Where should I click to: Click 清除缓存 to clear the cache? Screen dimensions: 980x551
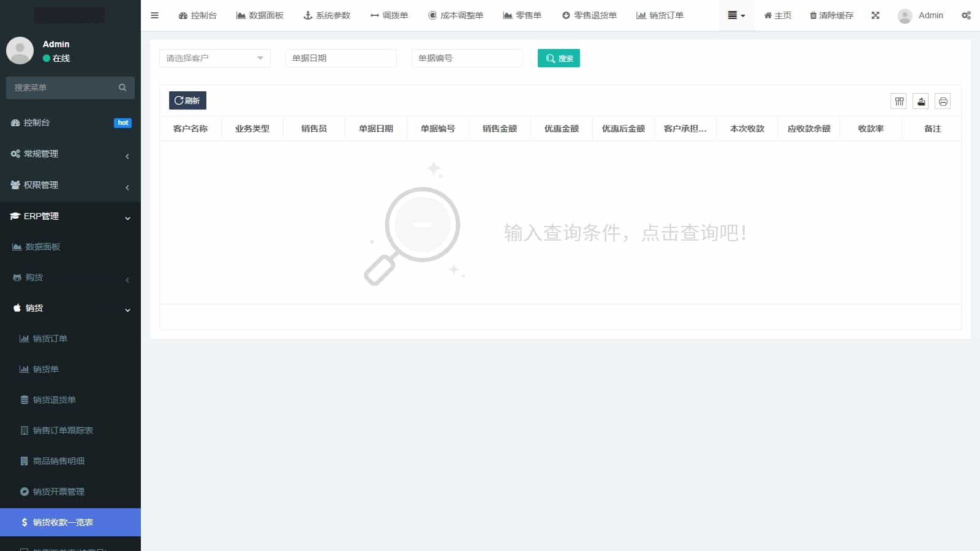[831, 15]
